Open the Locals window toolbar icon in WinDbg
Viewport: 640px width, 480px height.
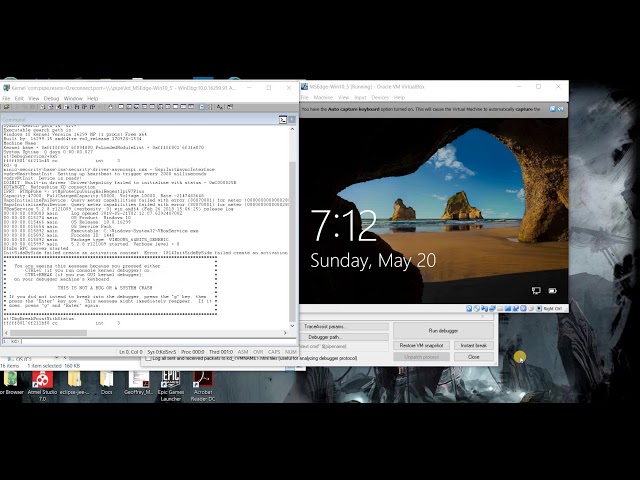[x=137, y=107]
